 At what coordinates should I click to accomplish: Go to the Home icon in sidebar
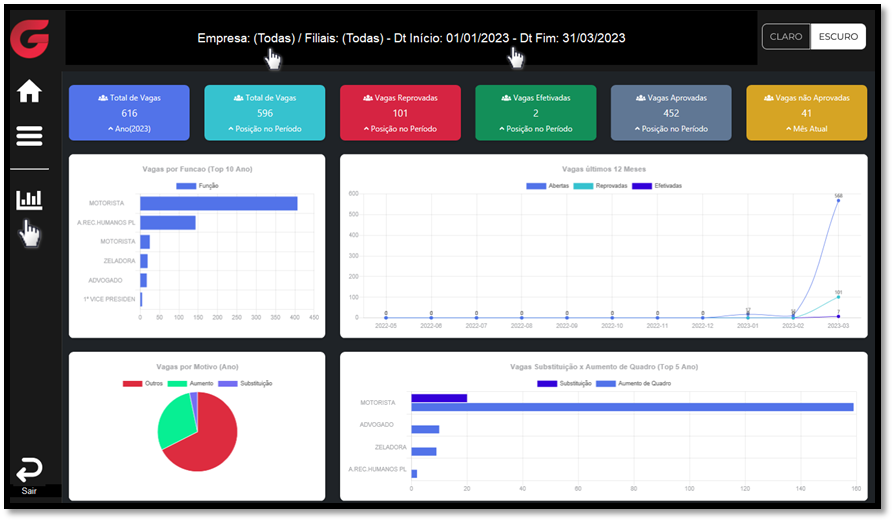[x=29, y=91]
